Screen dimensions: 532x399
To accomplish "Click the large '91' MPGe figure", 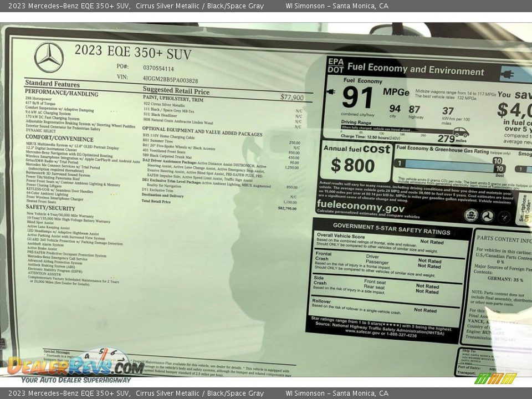I will [357, 98].
